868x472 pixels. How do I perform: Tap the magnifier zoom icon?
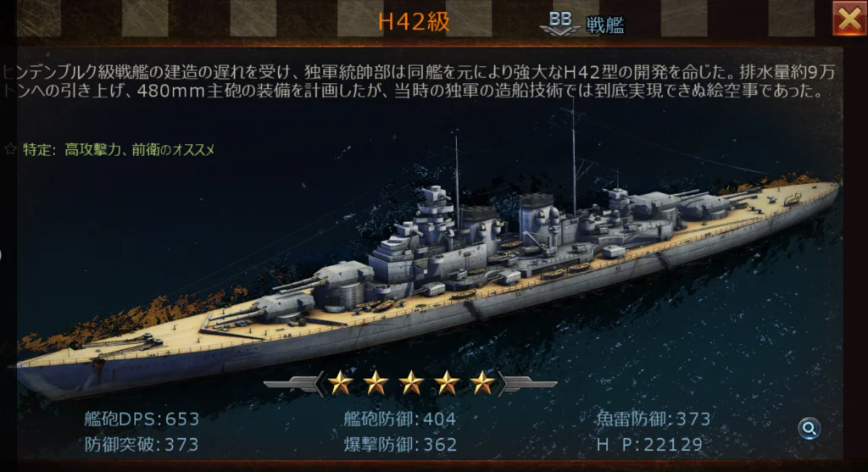point(810,428)
